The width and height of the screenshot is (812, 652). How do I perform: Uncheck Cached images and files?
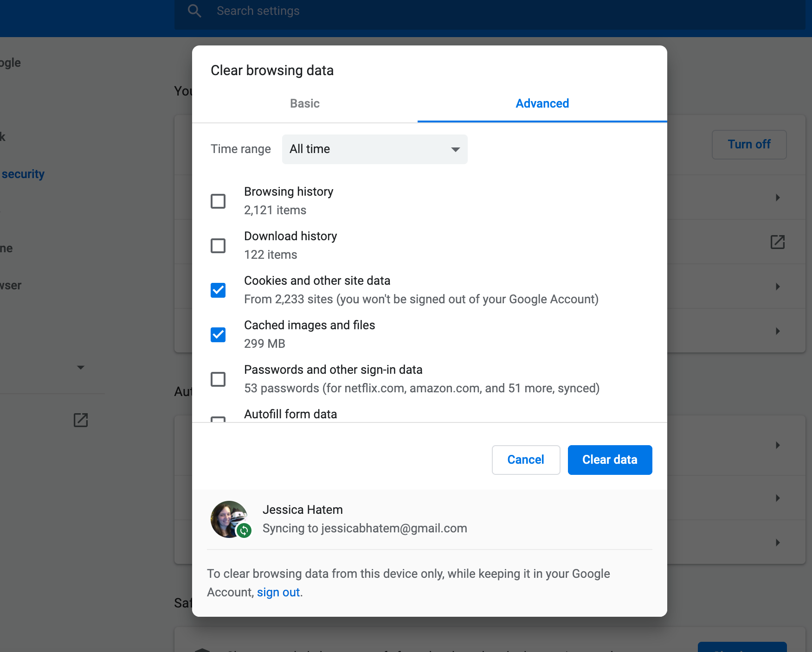(218, 335)
